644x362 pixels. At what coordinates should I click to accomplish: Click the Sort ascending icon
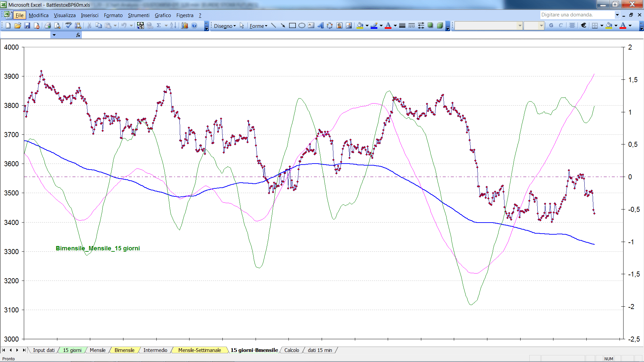tap(173, 25)
